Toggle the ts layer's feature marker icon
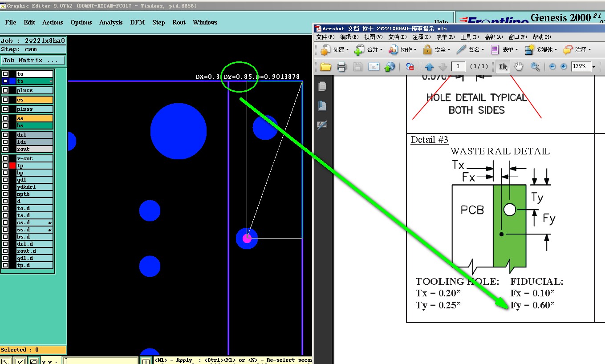Viewport: 605px width, 364px height. coord(51,81)
